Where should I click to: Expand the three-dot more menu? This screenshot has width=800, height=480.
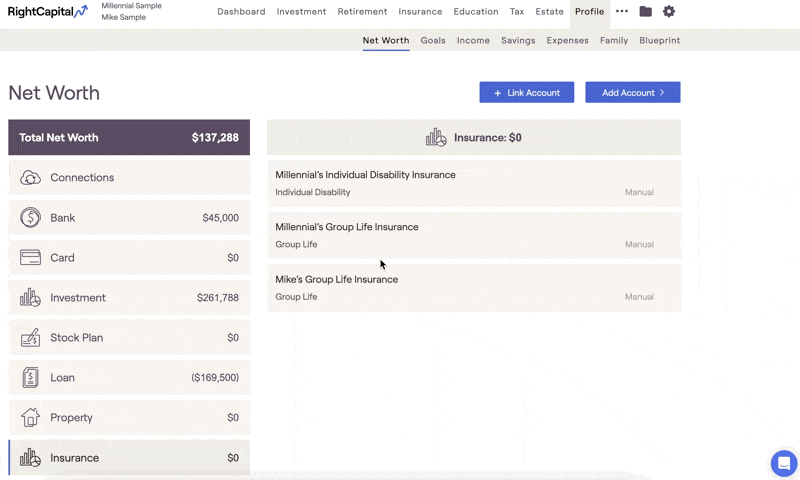pos(621,11)
